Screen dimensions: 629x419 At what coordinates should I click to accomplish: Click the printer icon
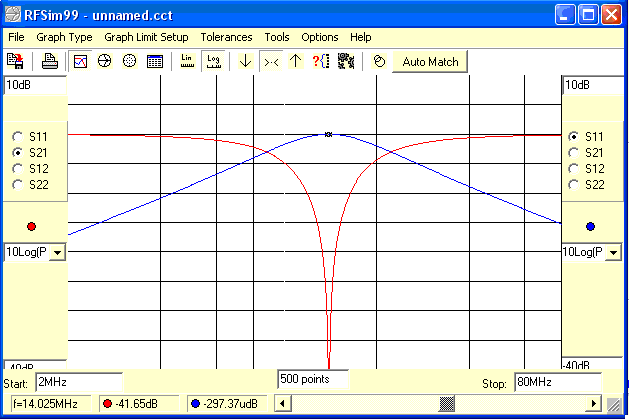(x=50, y=61)
